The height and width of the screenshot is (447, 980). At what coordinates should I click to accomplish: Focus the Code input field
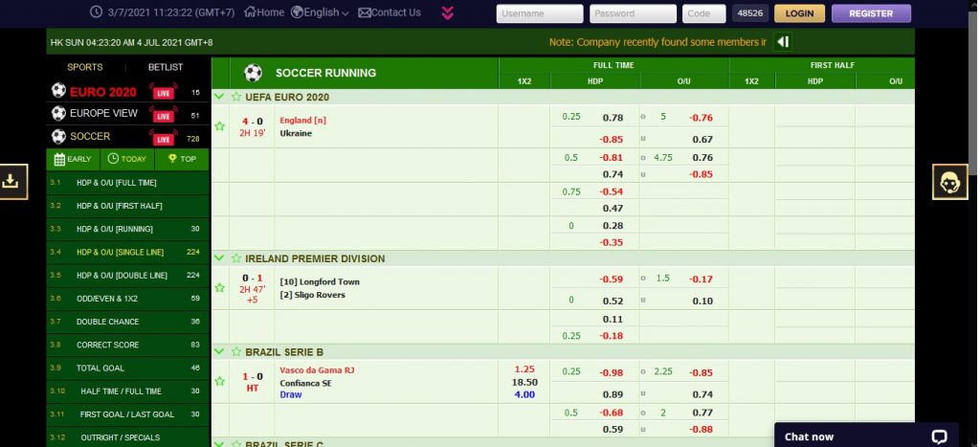coord(704,13)
